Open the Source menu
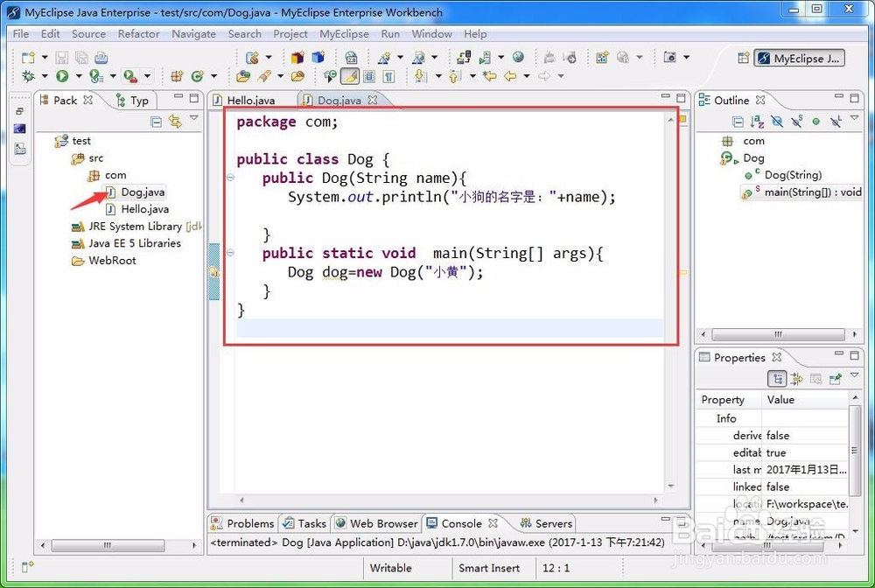Screen dimensions: 875x588 click(x=88, y=34)
